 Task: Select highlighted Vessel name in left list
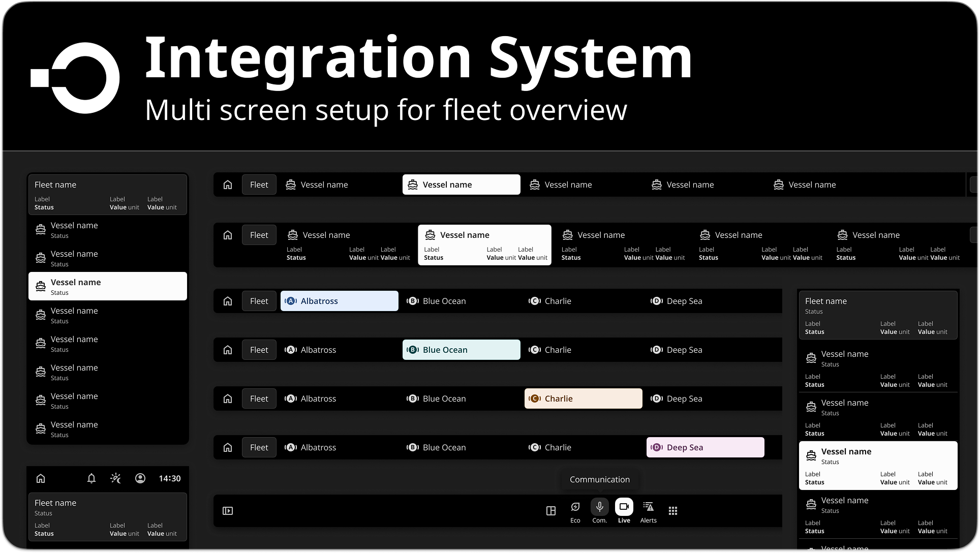(x=107, y=286)
